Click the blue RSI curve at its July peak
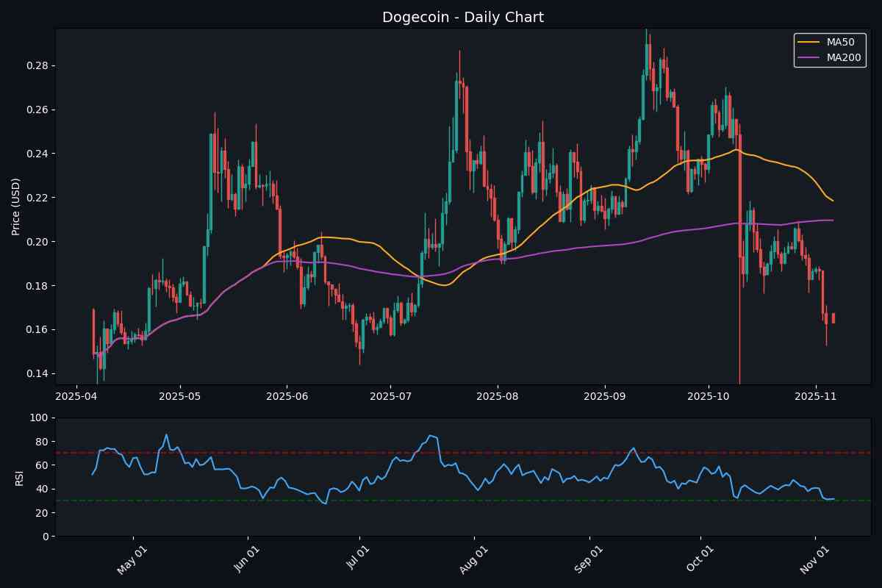This screenshot has width=882, height=588. (x=430, y=435)
